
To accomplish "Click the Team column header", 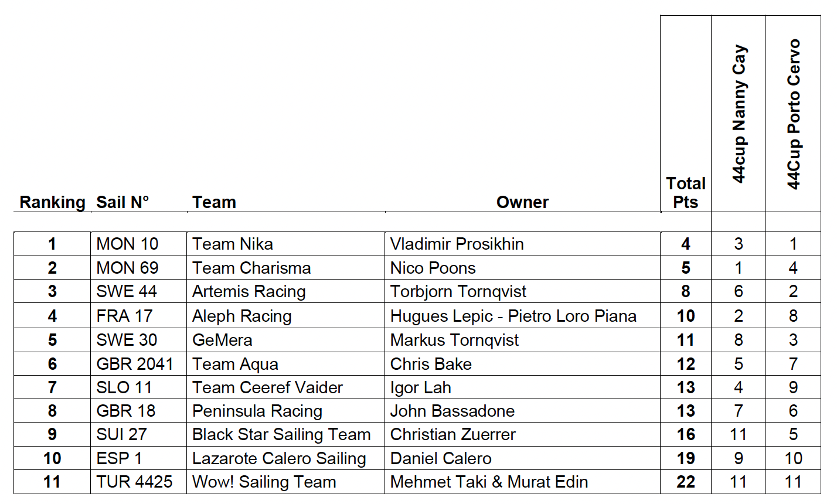I will click(214, 202).
